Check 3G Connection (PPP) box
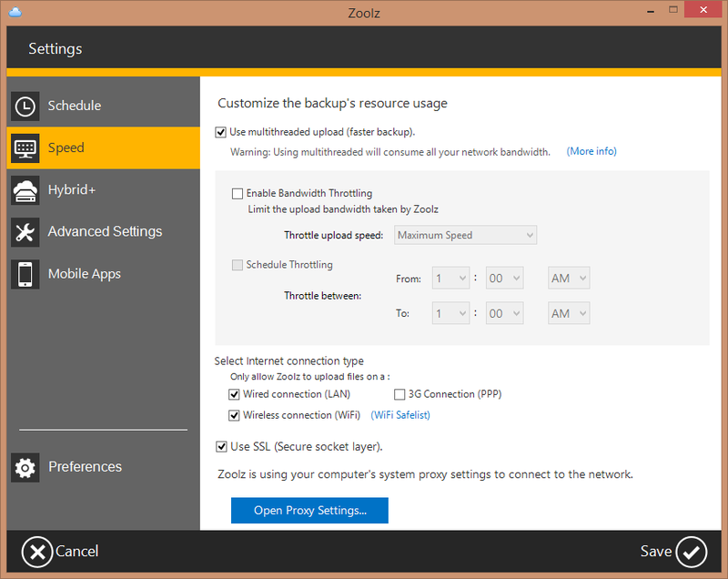728x579 pixels. tap(399, 395)
